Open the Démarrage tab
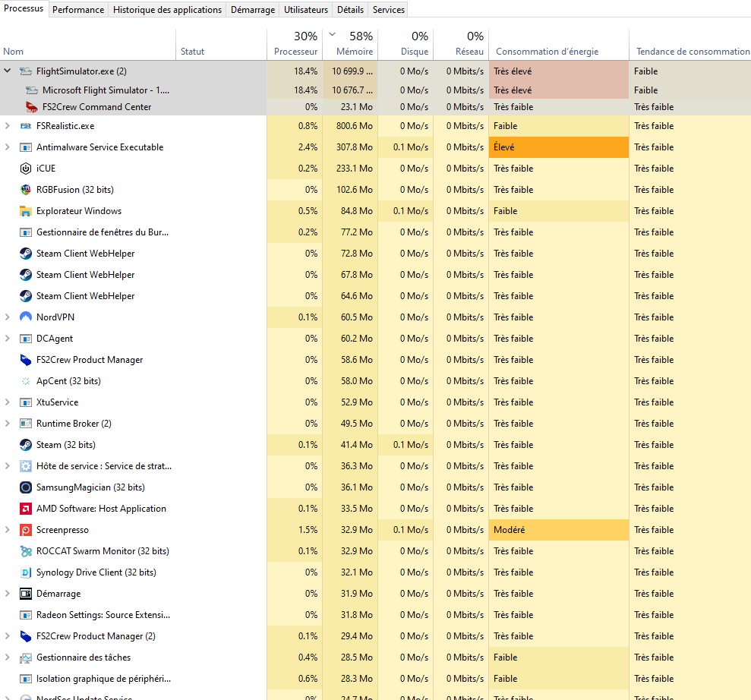751x700 pixels. pos(253,10)
